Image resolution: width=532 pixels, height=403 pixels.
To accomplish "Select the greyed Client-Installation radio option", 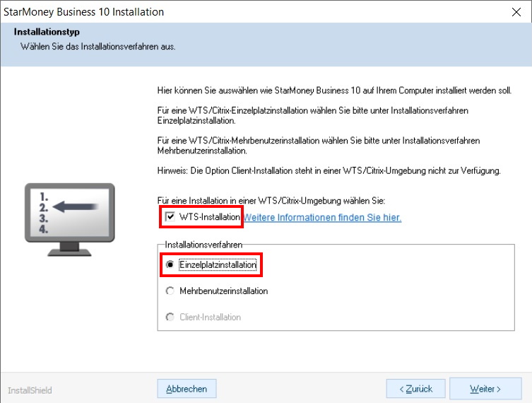I will (x=170, y=317).
